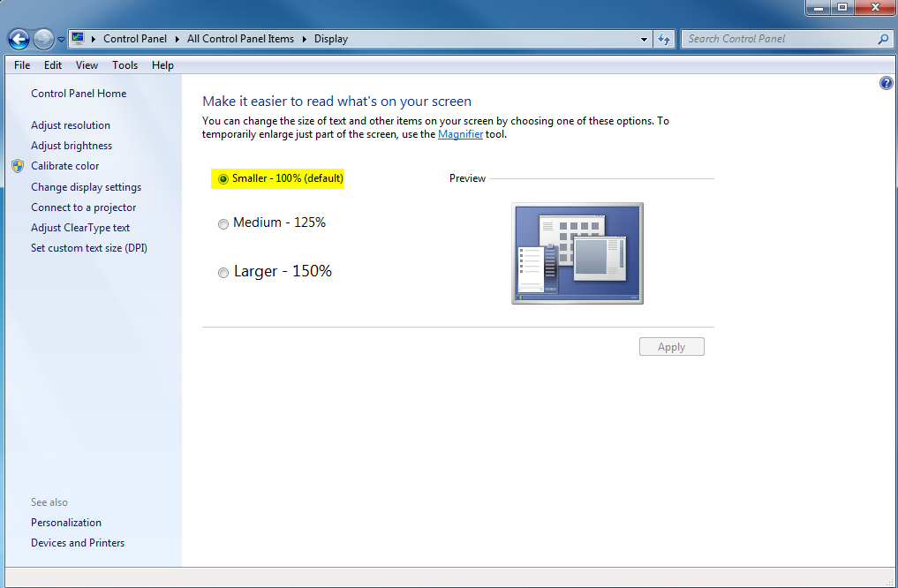The height and width of the screenshot is (588, 898).
Task: Select Larger - 150% radio button
Action: coord(223,273)
